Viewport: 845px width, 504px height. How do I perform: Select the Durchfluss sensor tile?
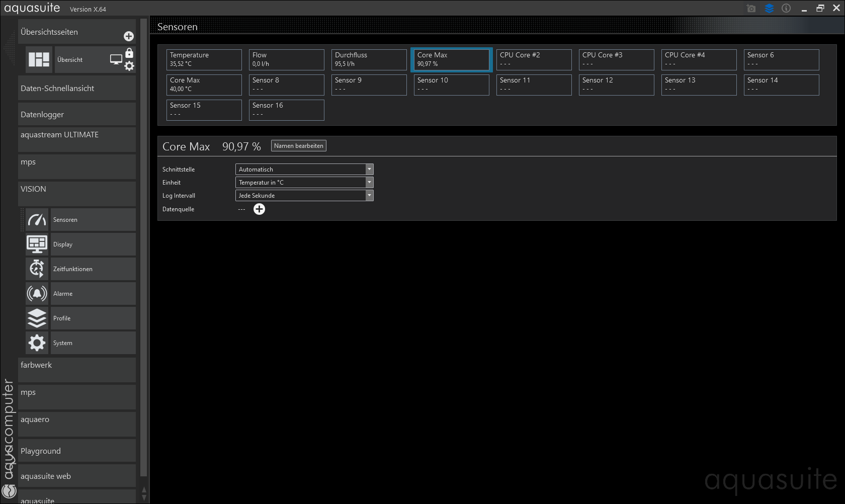369,60
